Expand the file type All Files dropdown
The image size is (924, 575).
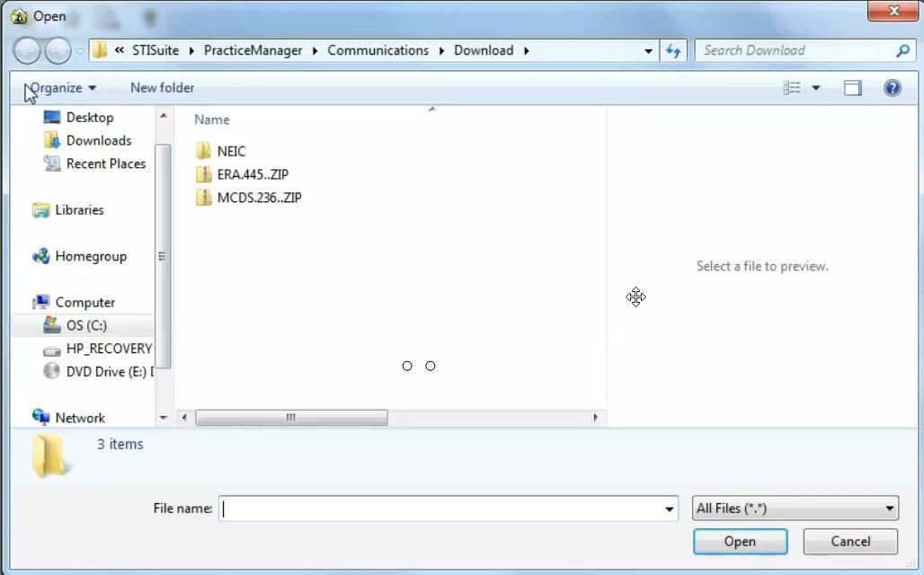click(795, 509)
